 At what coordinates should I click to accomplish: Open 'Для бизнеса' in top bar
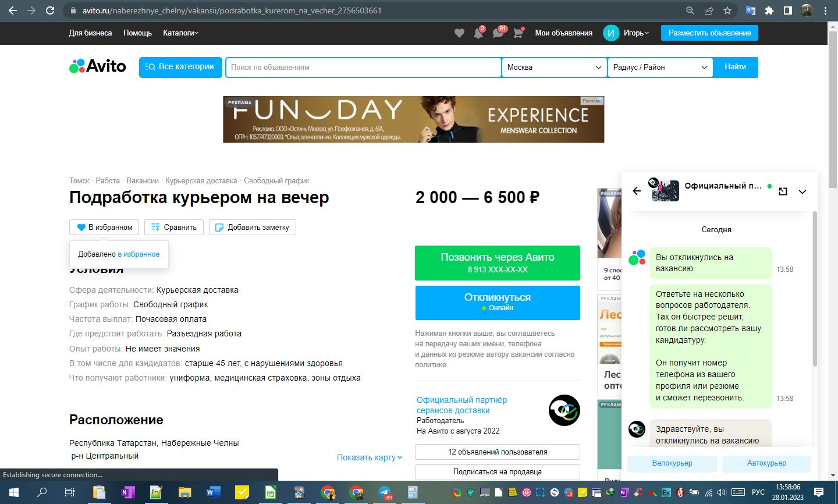tap(90, 33)
